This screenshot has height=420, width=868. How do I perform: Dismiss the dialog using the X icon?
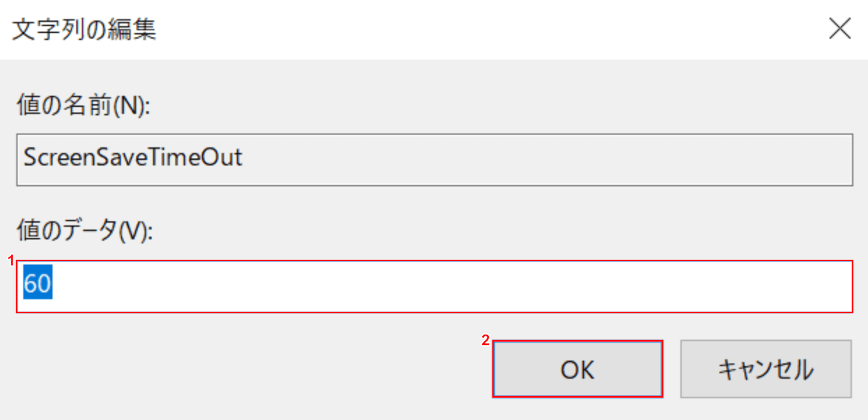coord(840,30)
